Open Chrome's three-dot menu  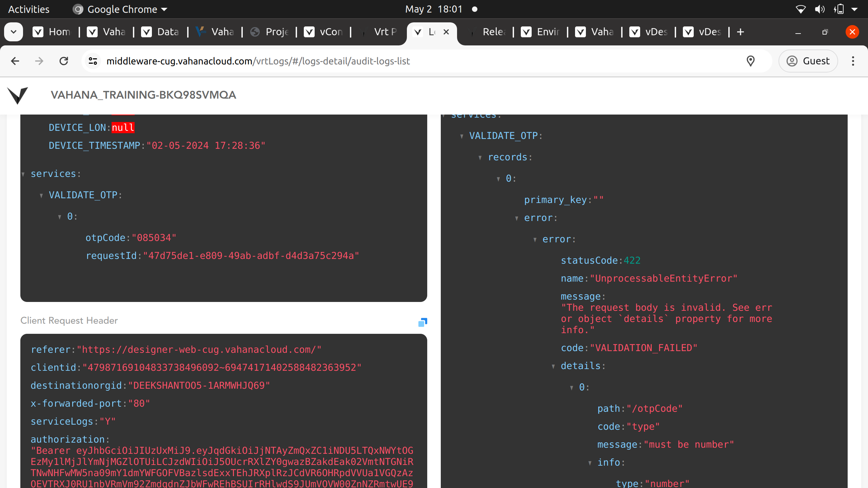point(853,61)
